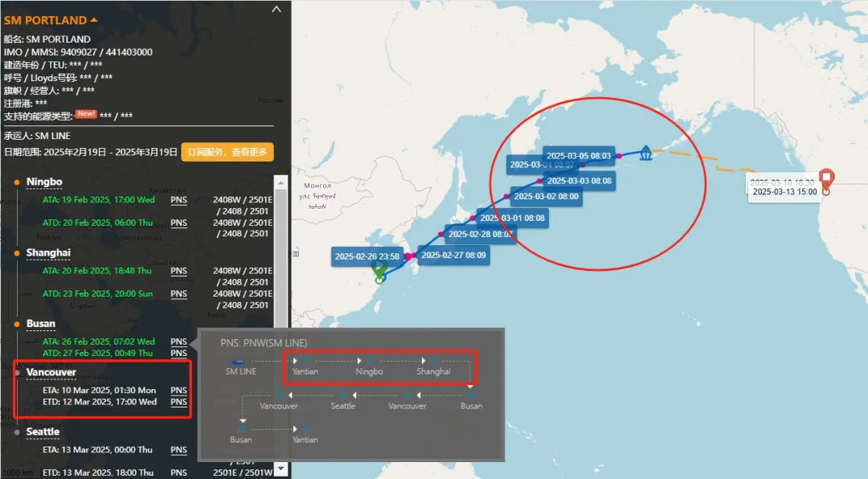Select the 2025-02-26 23:58 track label

(x=366, y=256)
